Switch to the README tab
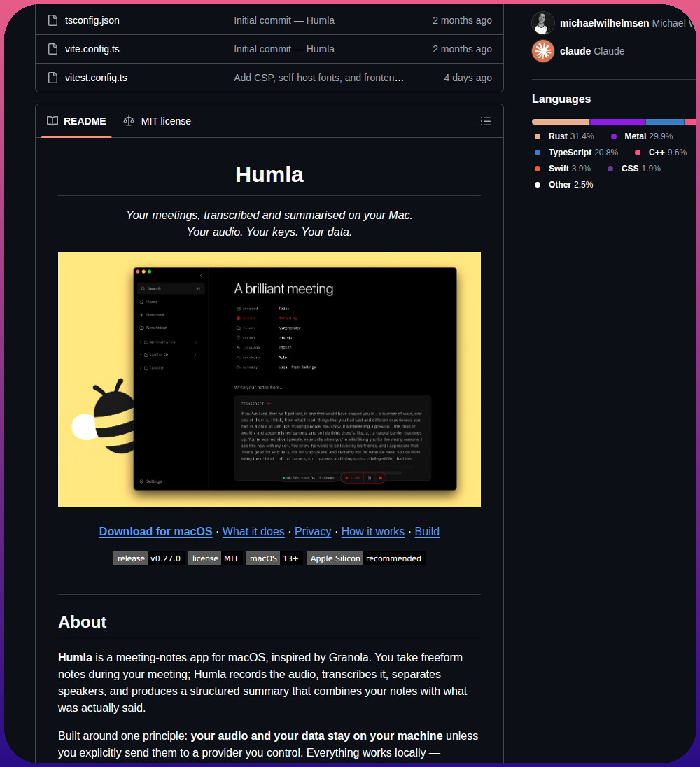This screenshot has height=767, width=700. click(x=76, y=121)
